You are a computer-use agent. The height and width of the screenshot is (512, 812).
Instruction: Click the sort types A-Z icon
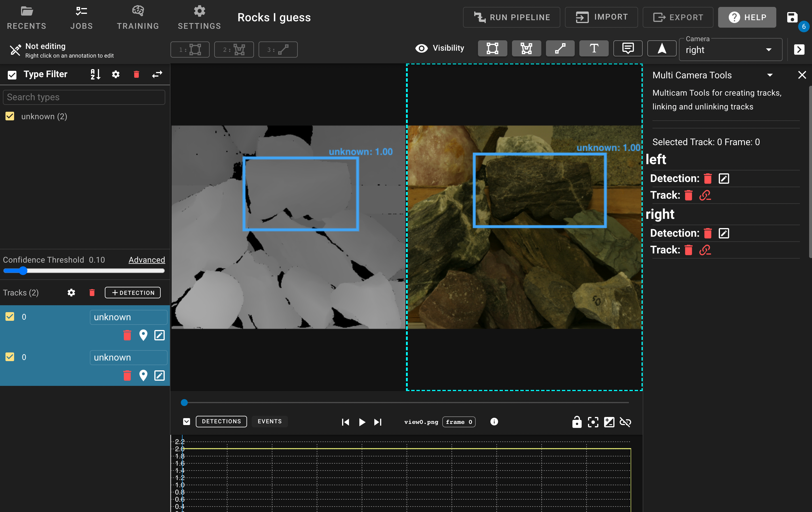coord(95,74)
